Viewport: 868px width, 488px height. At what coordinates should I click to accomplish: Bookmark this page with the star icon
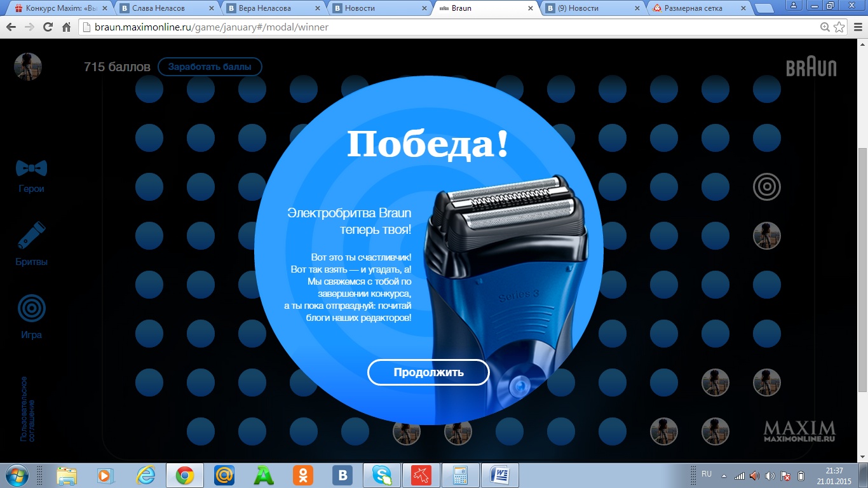click(x=839, y=27)
